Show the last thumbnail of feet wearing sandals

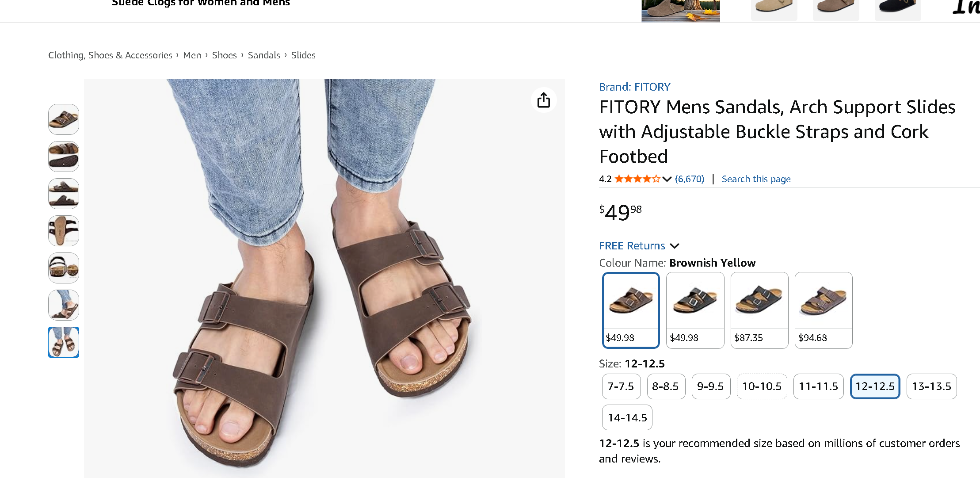64,342
